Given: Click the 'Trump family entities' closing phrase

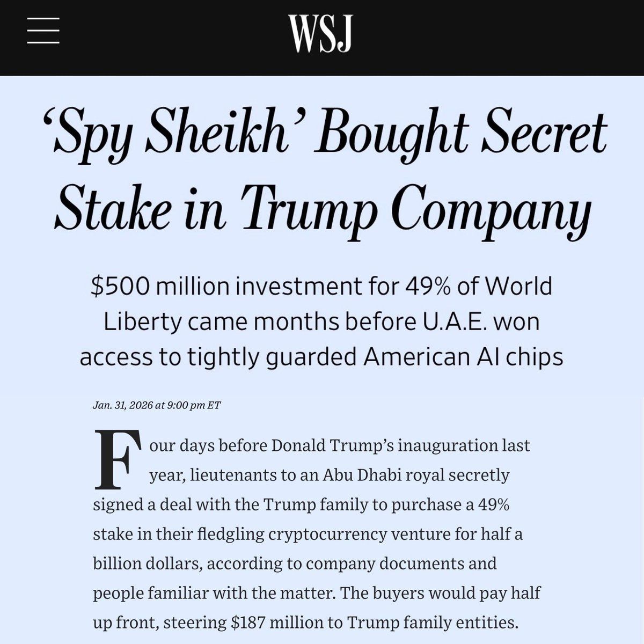Looking at the screenshot, I should [433, 623].
